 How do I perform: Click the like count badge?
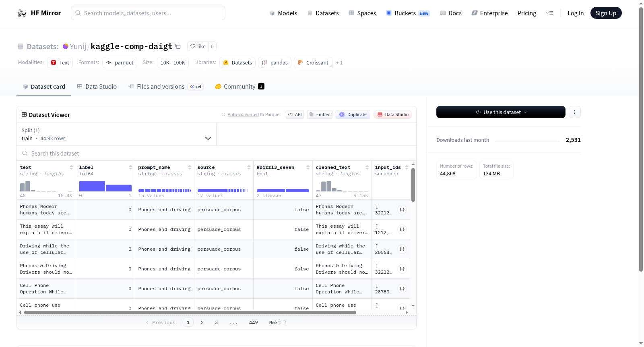pyautogui.click(x=213, y=46)
